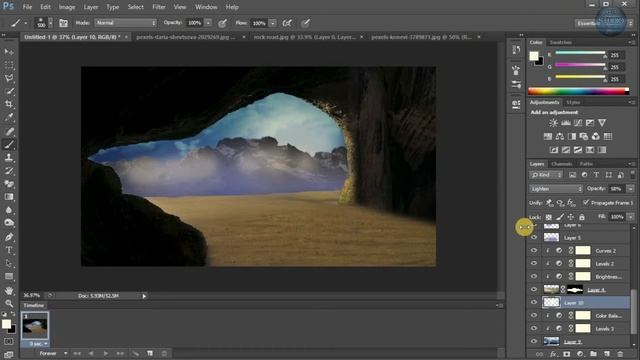Select the Healing Brush tool
This screenshot has width=640, height=360.
[x=9, y=131]
